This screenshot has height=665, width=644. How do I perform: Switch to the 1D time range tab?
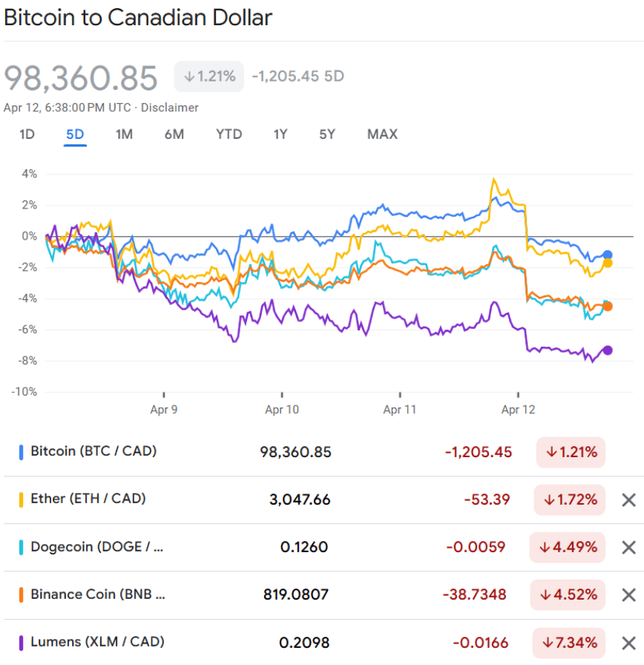[x=27, y=134]
